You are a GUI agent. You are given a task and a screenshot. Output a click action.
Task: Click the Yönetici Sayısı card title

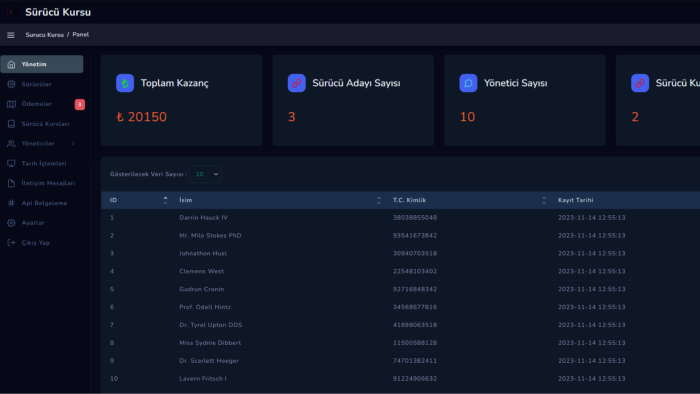[516, 83]
